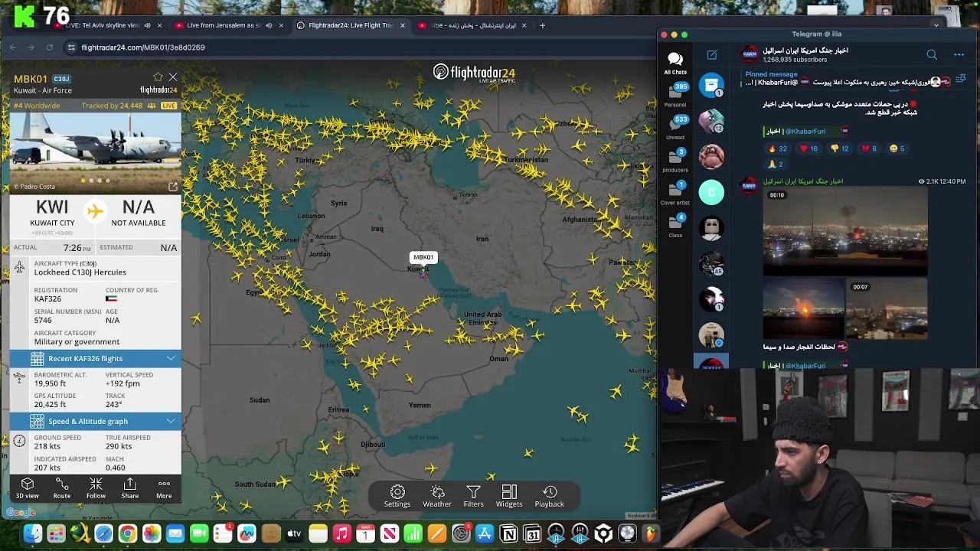Click the KWI Kuwait City origin airport
Image resolution: width=980 pixels, height=551 pixels.
point(52,214)
